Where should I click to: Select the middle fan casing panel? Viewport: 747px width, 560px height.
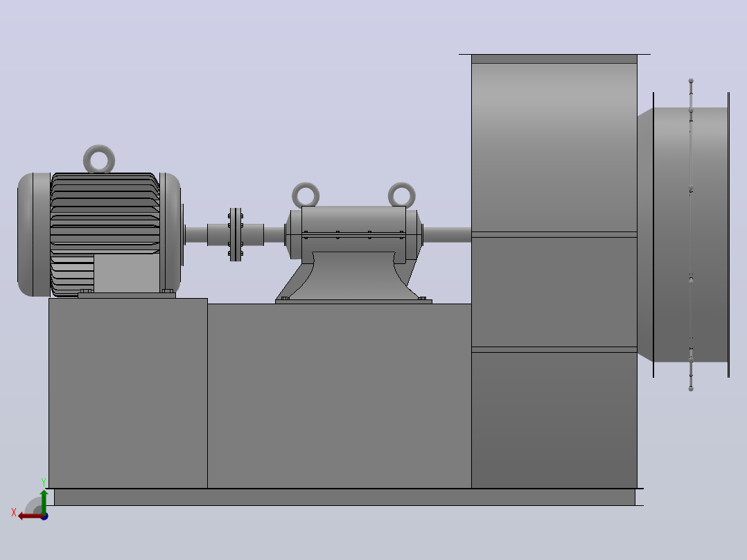[x=554, y=292]
